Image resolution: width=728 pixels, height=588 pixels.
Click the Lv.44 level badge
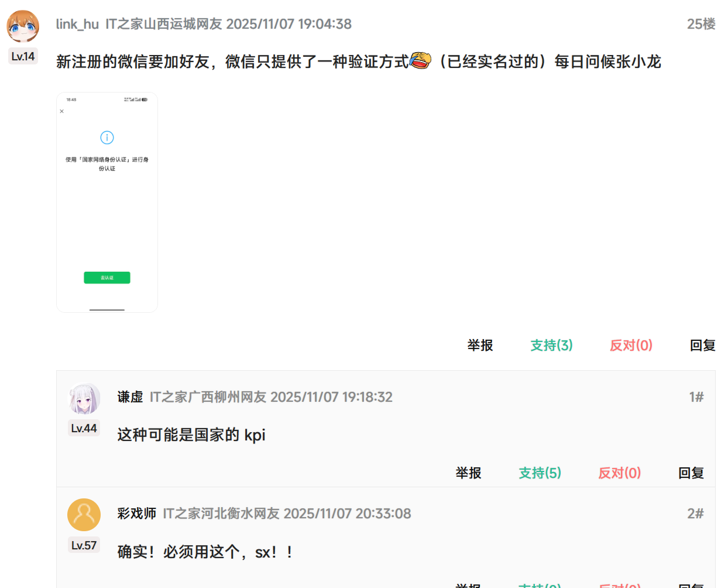click(x=84, y=428)
